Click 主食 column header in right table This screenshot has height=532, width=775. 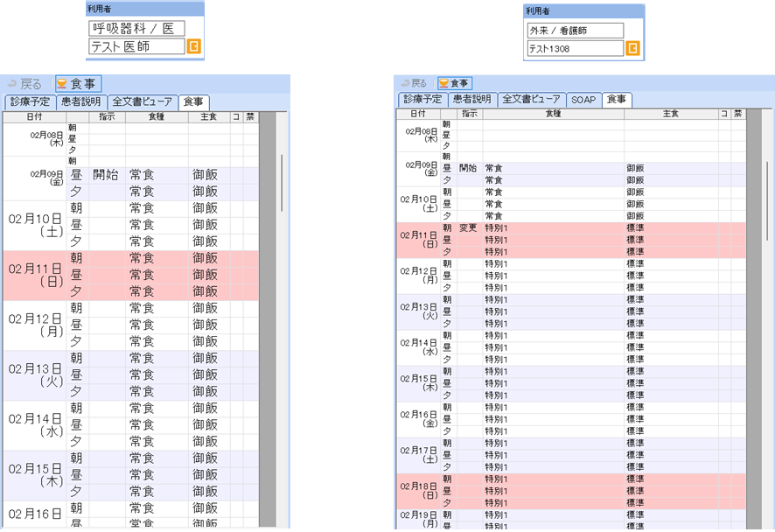click(671, 114)
